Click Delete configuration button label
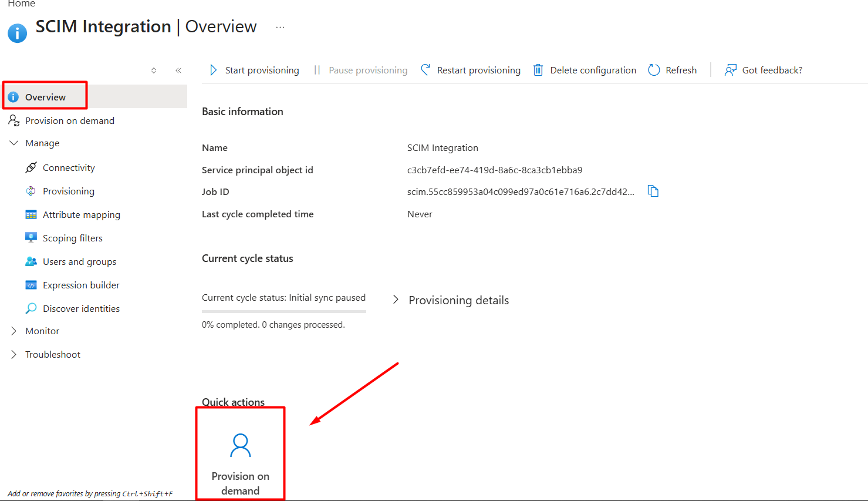 (x=593, y=70)
